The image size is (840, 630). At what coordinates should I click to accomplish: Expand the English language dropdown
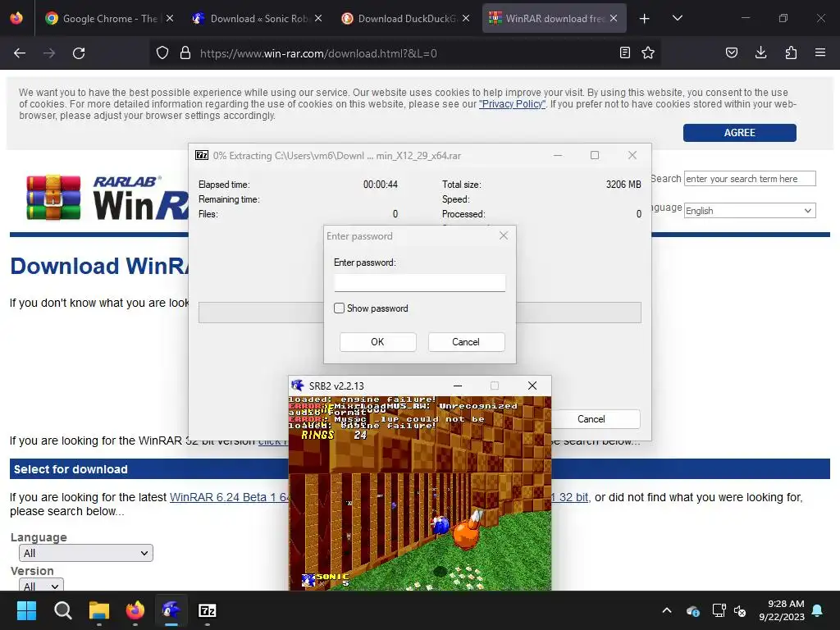point(750,211)
